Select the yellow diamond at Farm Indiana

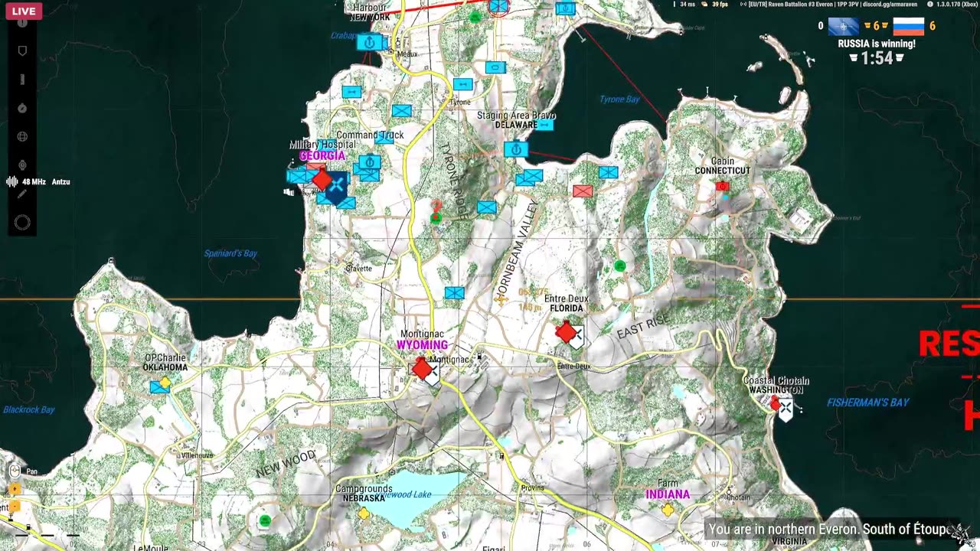click(x=668, y=510)
